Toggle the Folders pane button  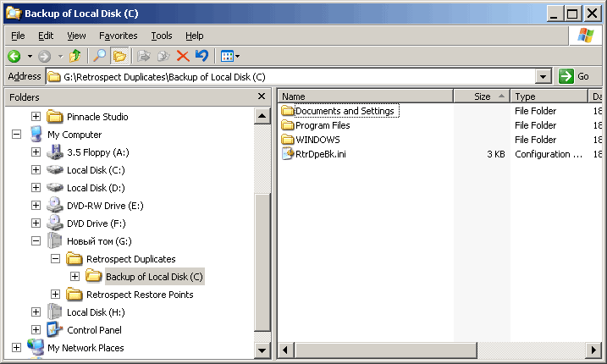coord(119,56)
